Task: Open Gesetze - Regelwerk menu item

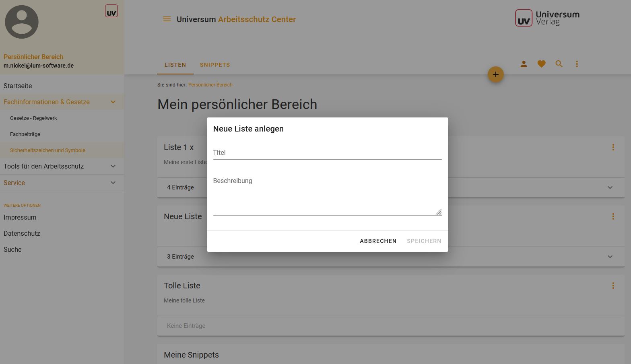Action: coord(33,118)
